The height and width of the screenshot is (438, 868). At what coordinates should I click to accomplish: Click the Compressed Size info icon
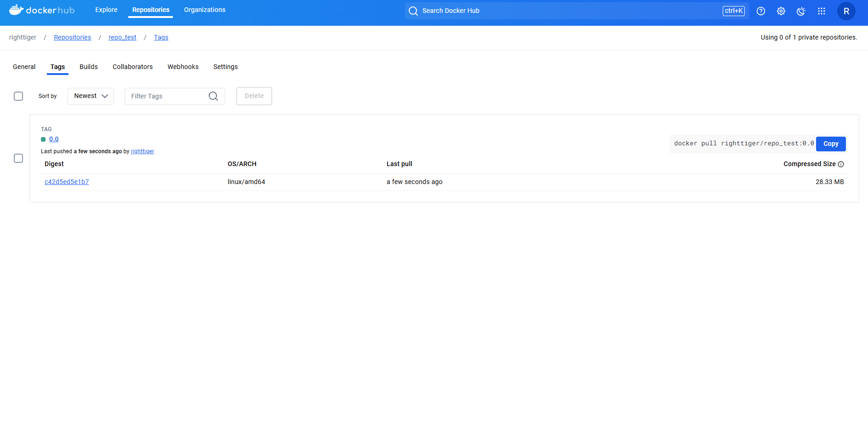tap(841, 164)
